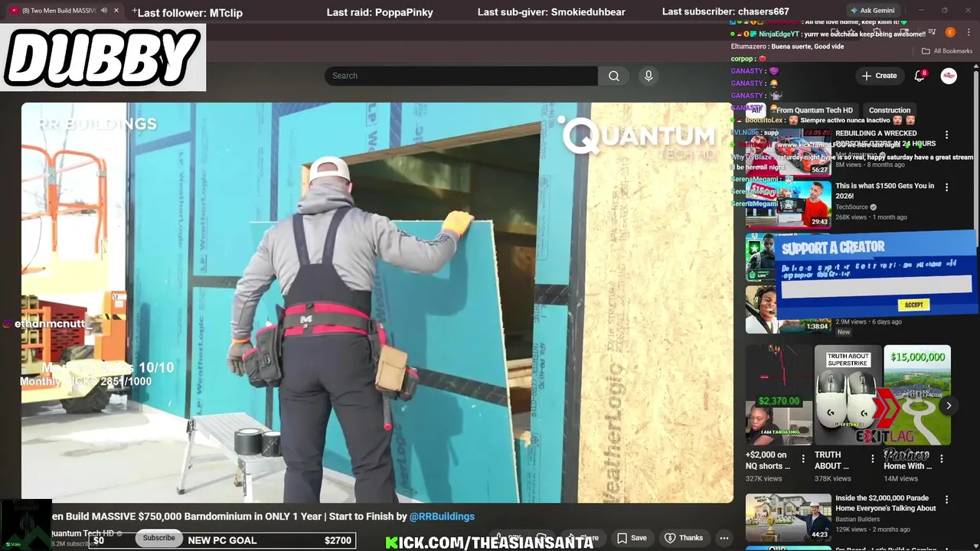Image resolution: width=980 pixels, height=551 pixels.
Task: Open the YouTube account avatar menu
Action: pyautogui.click(x=949, y=76)
